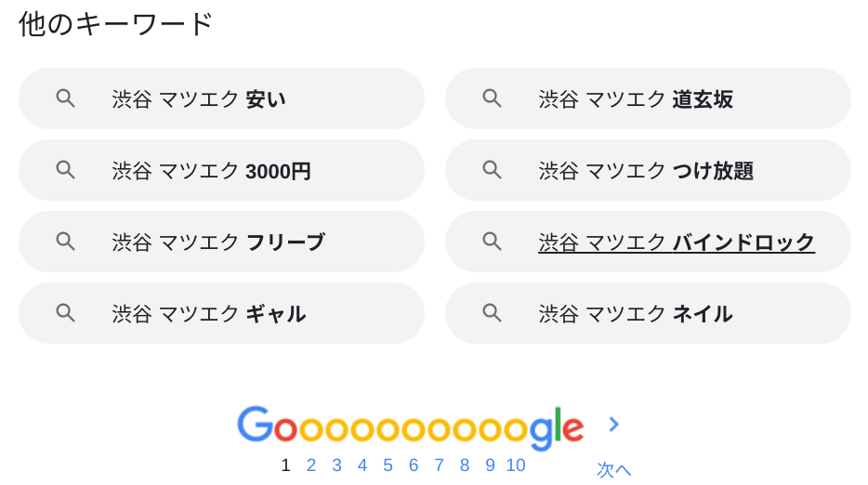The width and height of the screenshot is (868, 485).
Task: Click search icon beside 渋谷 マツエク フリーブ
Action: (65, 242)
